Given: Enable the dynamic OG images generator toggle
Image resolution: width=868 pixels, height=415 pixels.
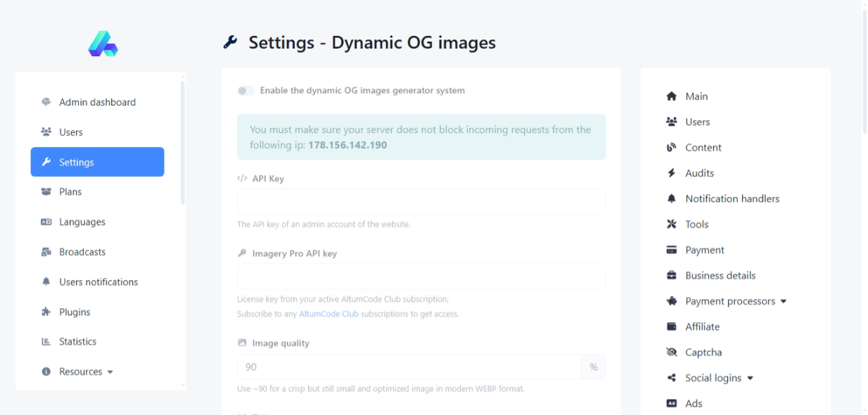Looking at the screenshot, I should 245,91.
